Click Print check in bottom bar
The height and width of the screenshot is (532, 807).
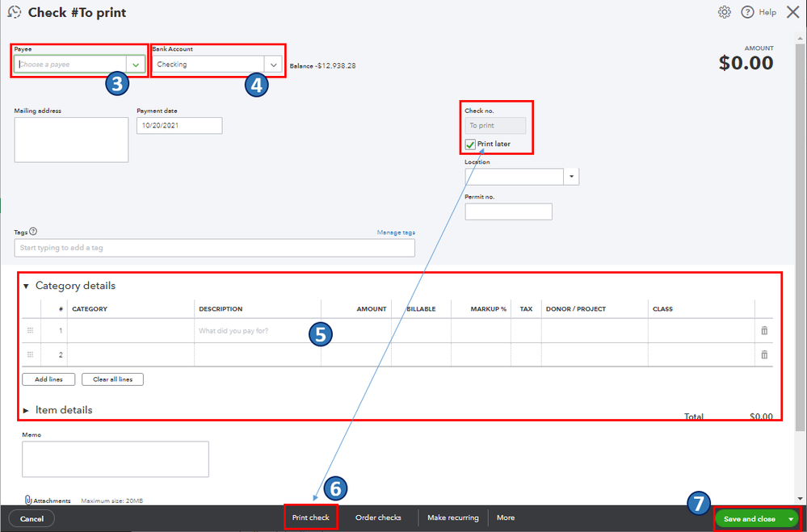(x=311, y=517)
